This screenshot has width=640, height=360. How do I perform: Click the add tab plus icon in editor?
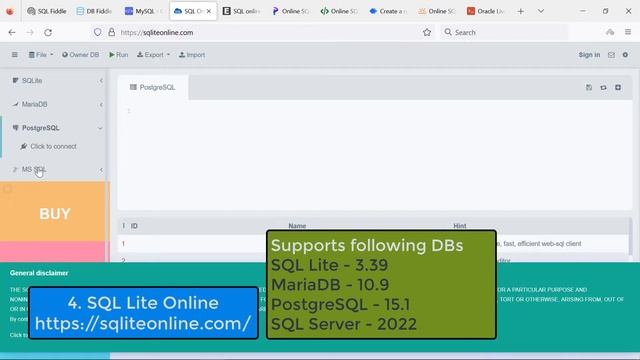[618, 87]
